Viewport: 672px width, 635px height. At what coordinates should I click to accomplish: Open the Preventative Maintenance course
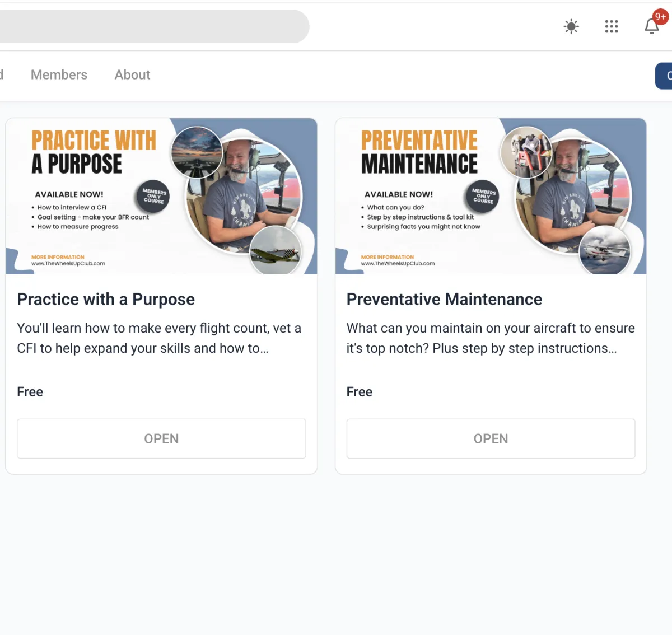point(491,438)
